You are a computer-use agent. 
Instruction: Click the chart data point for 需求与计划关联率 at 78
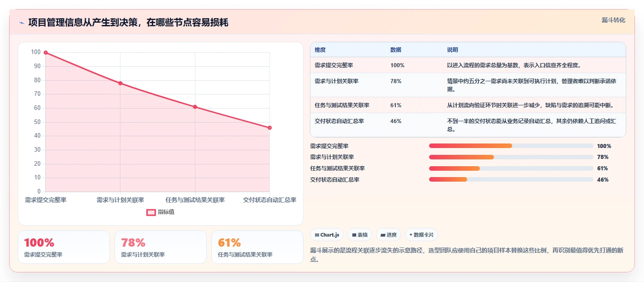tap(120, 83)
